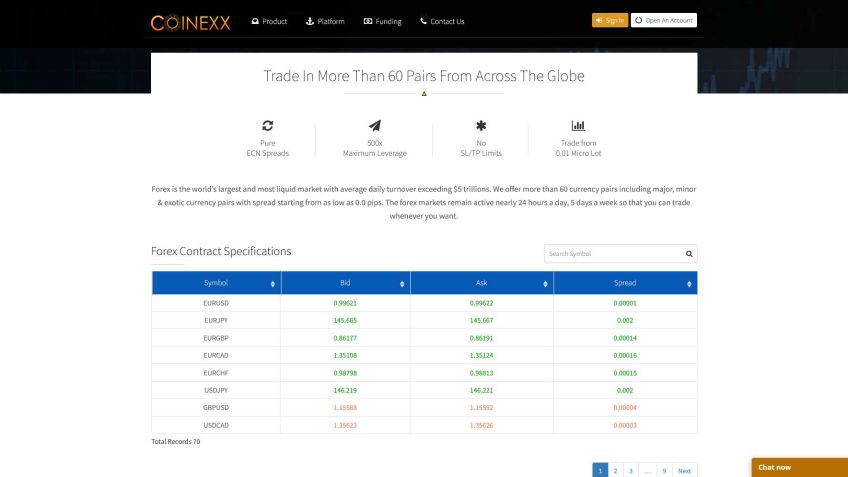The height and width of the screenshot is (477, 848).
Task: Open the Funding menu
Action: click(x=382, y=21)
